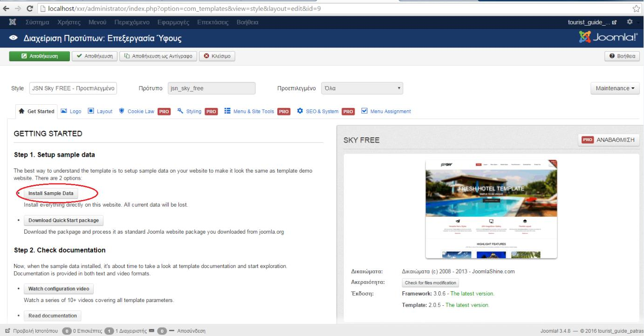Screen dimensions: 644x336
Task: Click the PRO badge next to Cookie Law
Action: pyautogui.click(x=163, y=111)
